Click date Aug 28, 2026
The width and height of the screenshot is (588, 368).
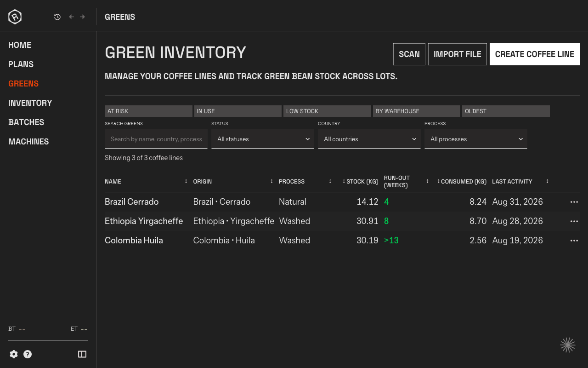518,221
